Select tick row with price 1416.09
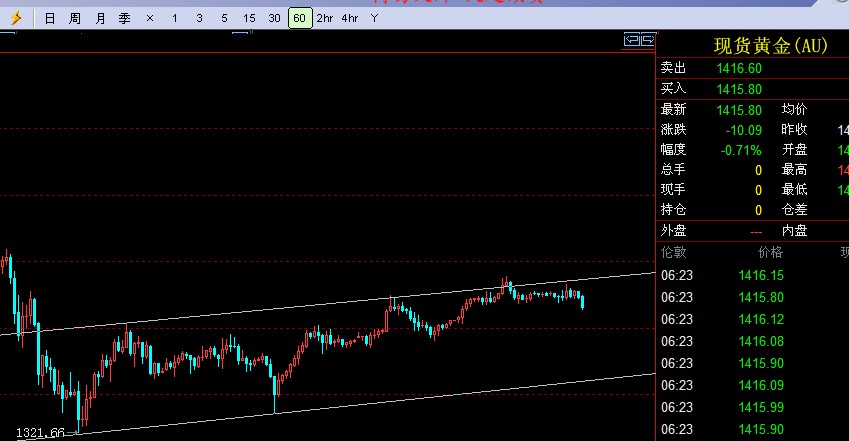This screenshot has height=441, width=849. [753, 386]
